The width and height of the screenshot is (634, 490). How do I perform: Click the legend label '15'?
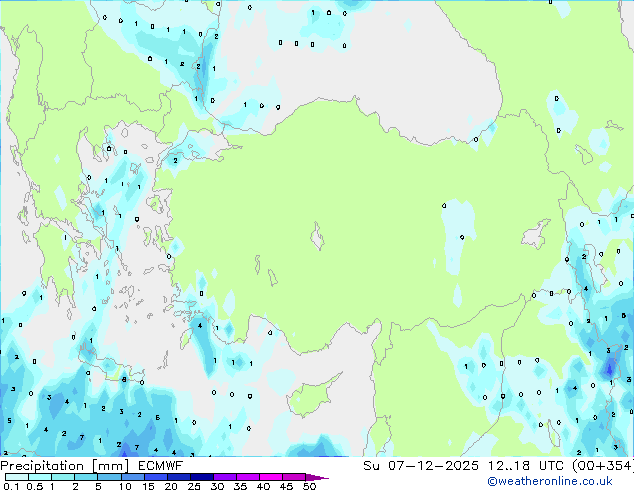coord(148,486)
